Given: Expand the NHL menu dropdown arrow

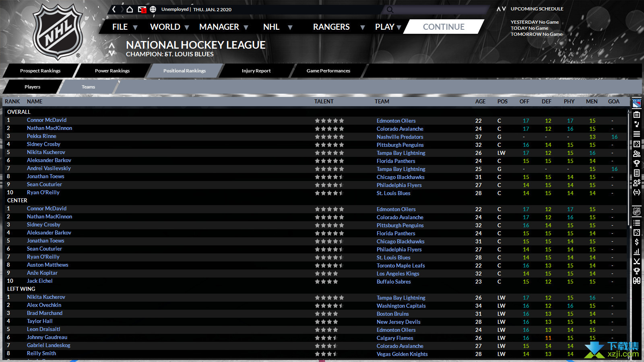Looking at the screenshot, I should pyautogui.click(x=290, y=27).
